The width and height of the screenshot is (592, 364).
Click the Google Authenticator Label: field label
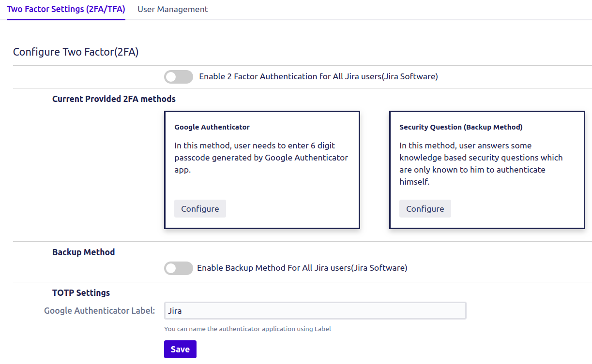coord(100,311)
